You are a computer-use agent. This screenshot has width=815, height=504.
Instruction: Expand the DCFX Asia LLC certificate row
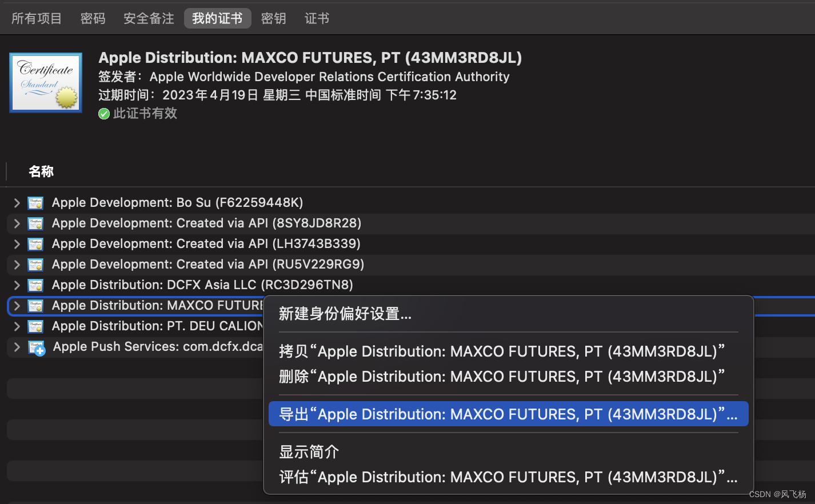(x=17, y=285)
